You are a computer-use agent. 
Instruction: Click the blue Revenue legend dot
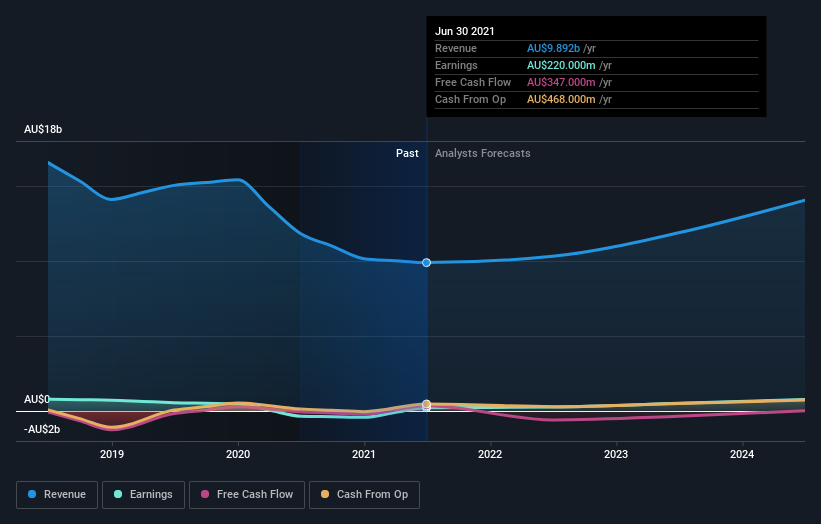[32, 494]
